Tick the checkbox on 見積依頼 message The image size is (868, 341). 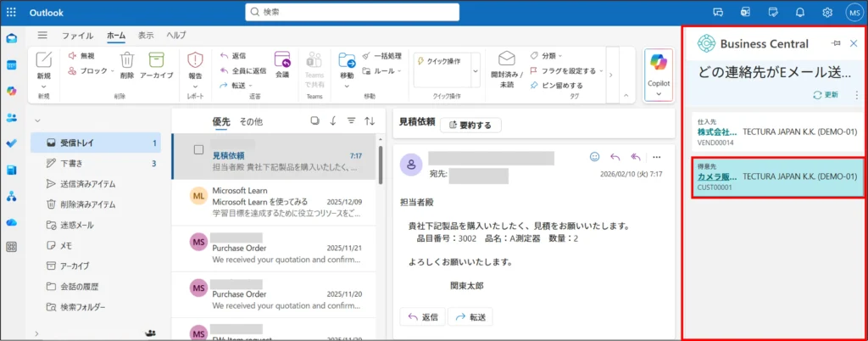tap(198, 149)
